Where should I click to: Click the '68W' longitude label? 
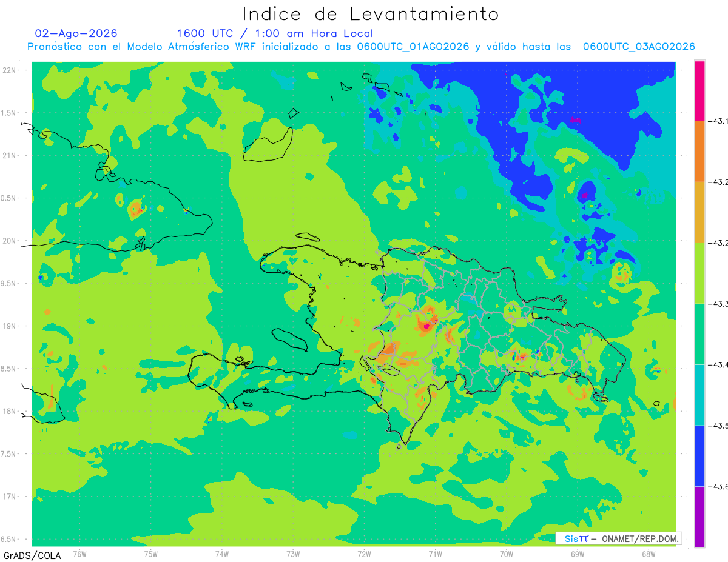(x=649, y=554)
